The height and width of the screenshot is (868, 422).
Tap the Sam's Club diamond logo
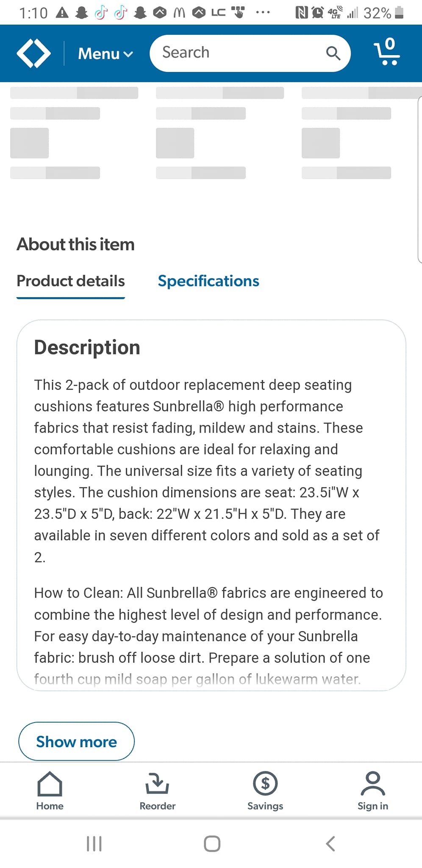(x=33, y=53)
